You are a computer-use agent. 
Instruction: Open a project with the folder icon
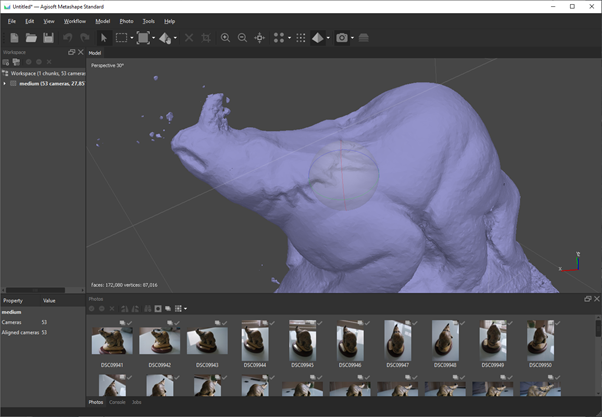[x=31, y=38]
